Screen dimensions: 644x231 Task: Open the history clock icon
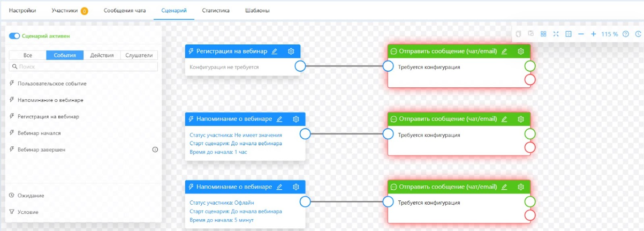pyautogui.click(x=638, y=34)
